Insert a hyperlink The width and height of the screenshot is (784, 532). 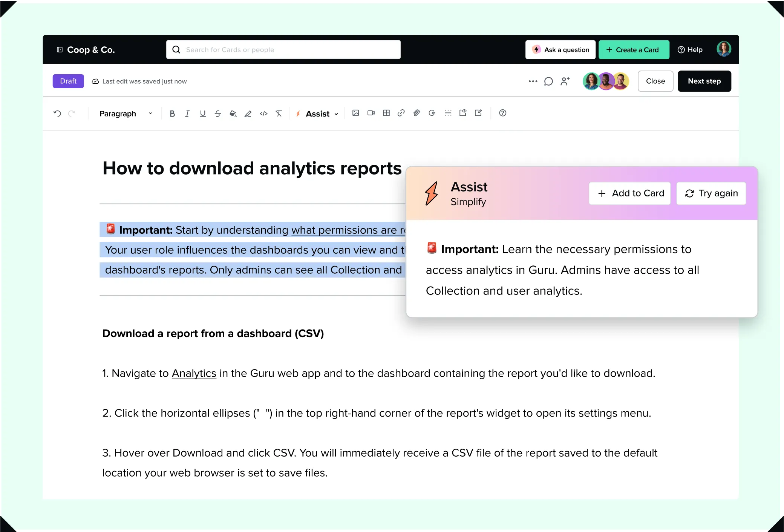point(401,113)
